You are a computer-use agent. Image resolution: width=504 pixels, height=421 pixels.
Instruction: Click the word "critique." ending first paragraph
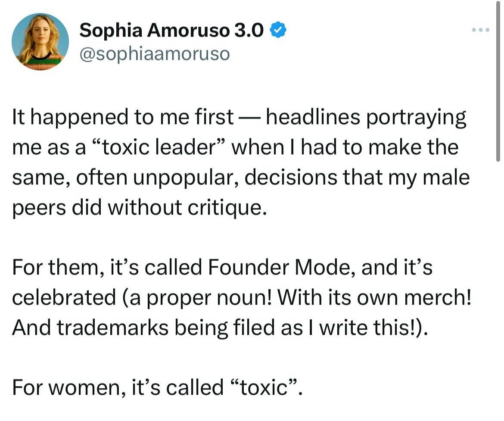click(227, 208)
